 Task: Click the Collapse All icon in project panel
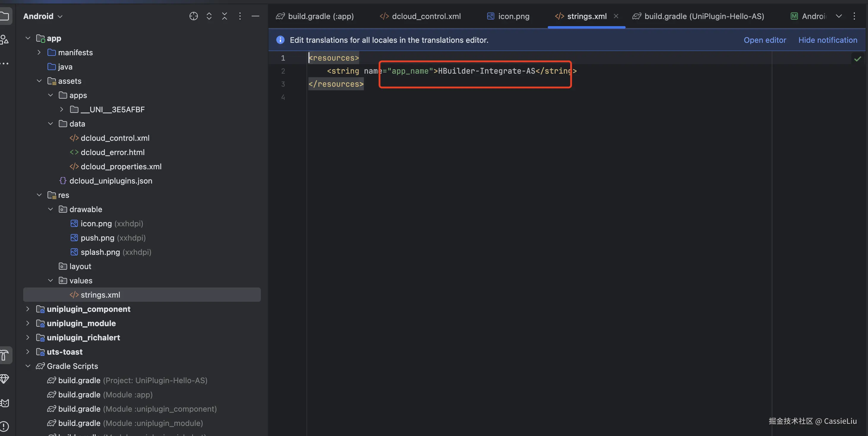[224, 16]
